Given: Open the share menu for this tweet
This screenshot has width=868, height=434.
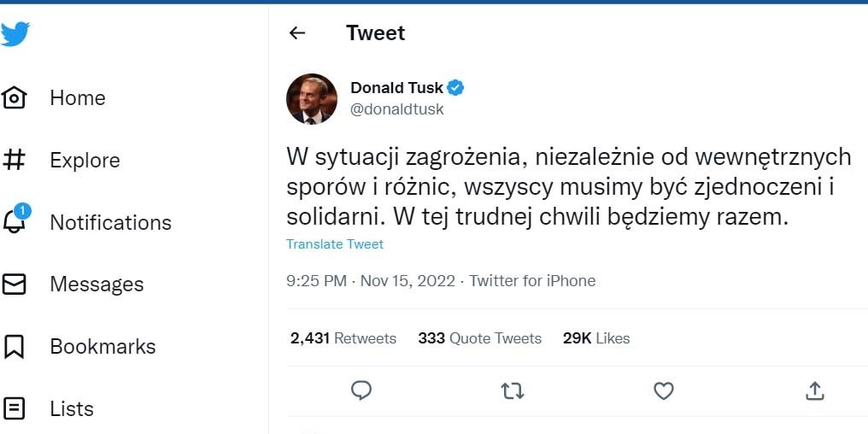Looking at the screenshot, I should [814, 390].
